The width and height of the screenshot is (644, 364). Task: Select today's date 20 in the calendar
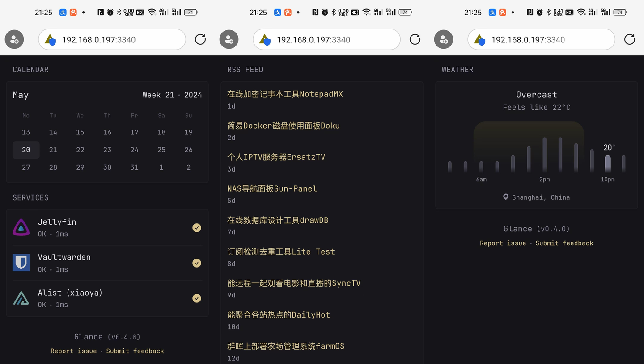pos(26,150)
